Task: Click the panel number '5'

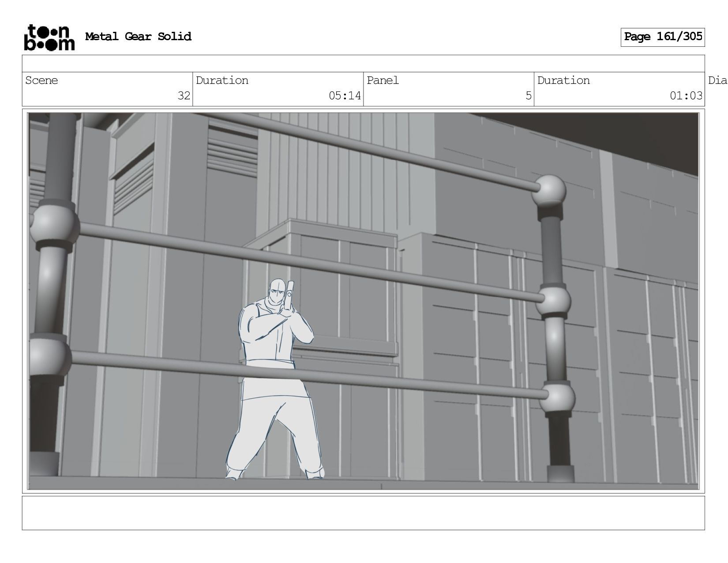Action: click(x=529, y=96)
